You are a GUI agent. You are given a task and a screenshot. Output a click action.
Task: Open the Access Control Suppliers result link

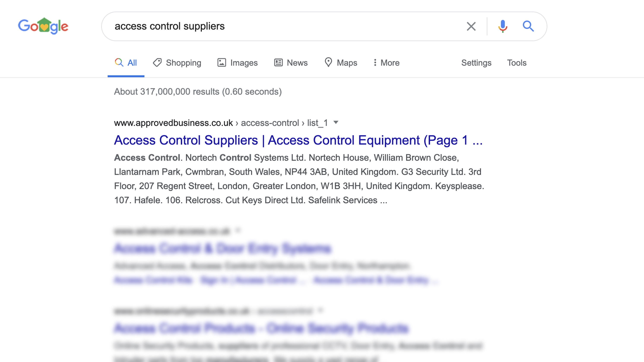pyautogui.click(x=298, y=140)
